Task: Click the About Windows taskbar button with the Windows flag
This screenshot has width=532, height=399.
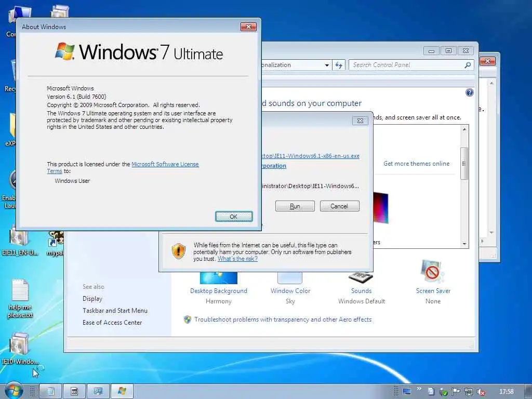Action: click(x=122, y=391)
